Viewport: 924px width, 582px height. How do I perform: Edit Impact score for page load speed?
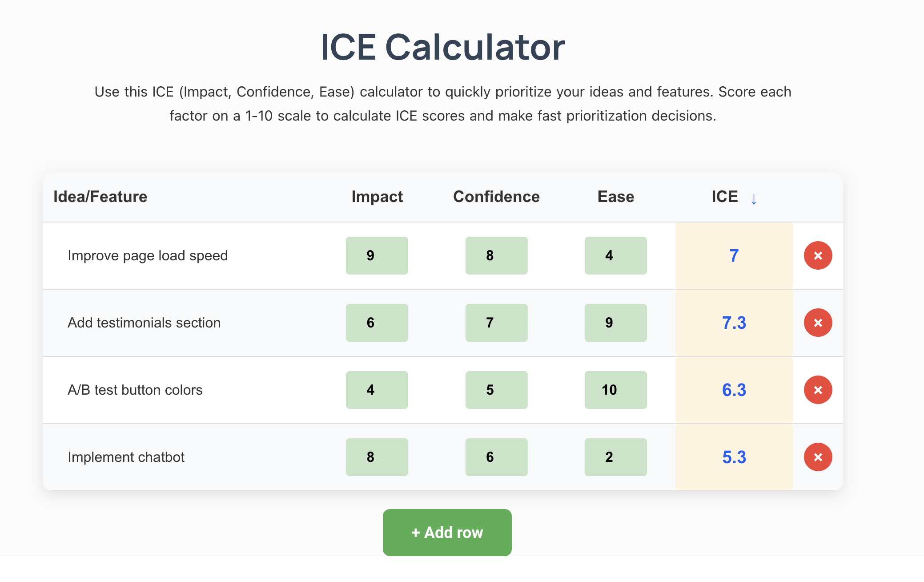377,255
